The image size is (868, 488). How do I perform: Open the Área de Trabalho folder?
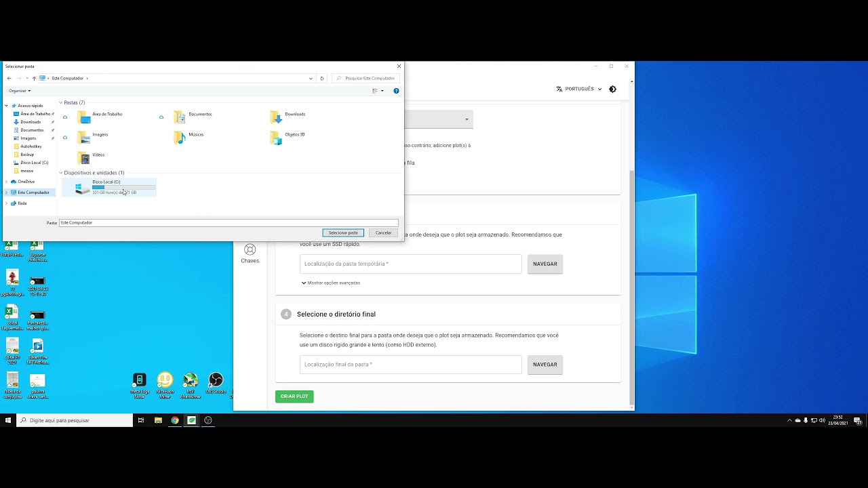(100, 117)
